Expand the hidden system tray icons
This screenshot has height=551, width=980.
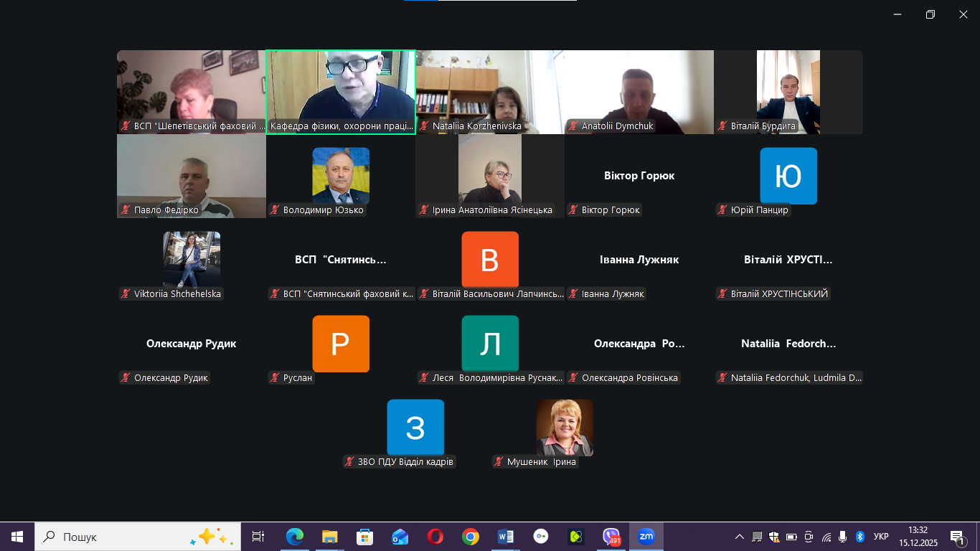(x=739, y=537)
